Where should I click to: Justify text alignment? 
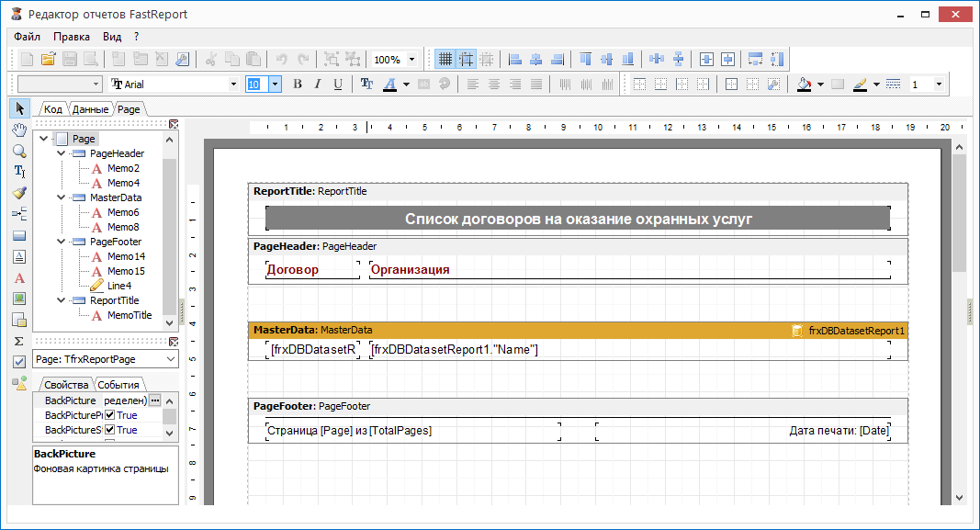536,84
